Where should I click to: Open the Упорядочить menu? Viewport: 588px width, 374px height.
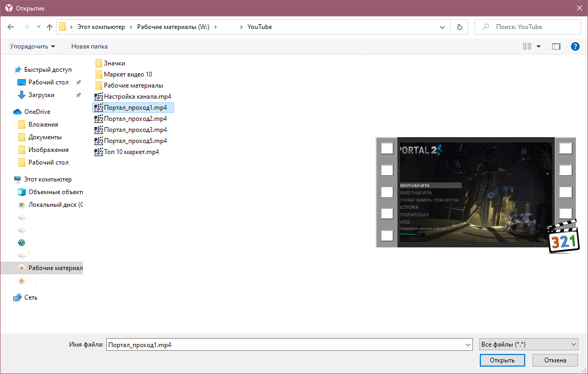coord(32,46)
